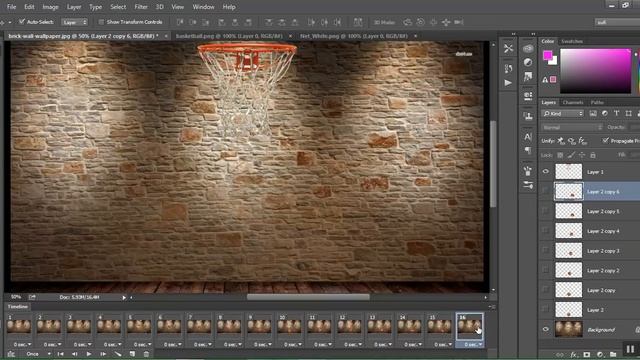Lock layer position icon
Viewport: 640px width, 360px height.
(x=582, y=155)
